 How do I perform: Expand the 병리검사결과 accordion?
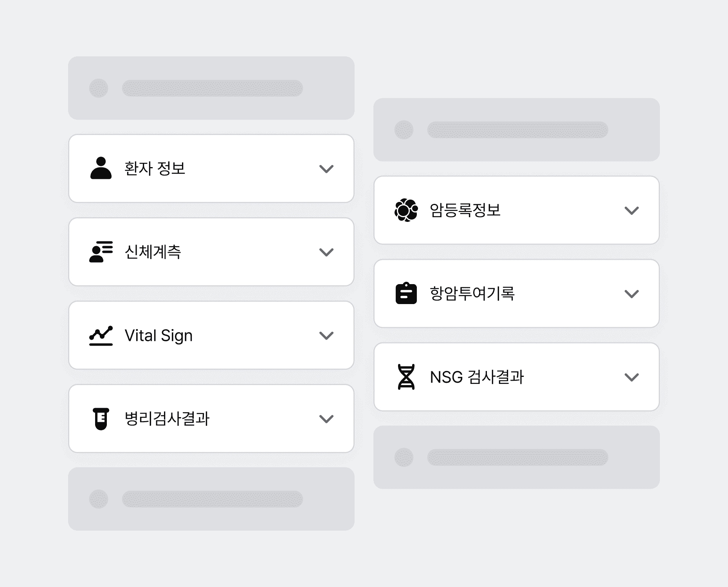pyautogui.click(x=327, y=418)
